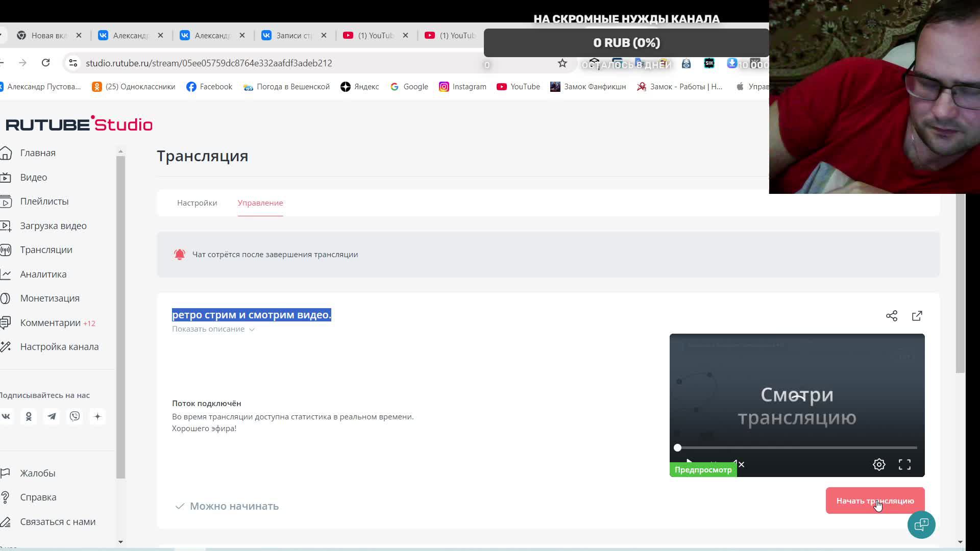Viewport: 980px width, 551px height.
Task: Enter fullscreen in the preview player
Action: [x=904, y=464]
